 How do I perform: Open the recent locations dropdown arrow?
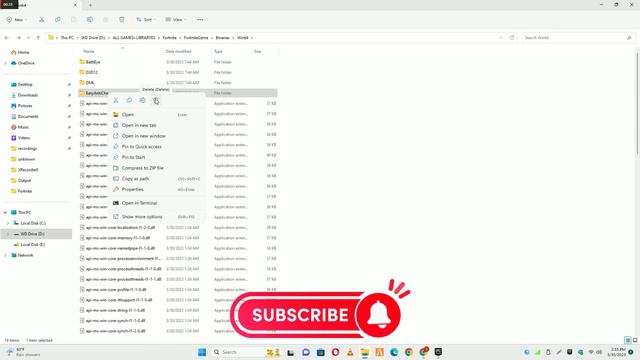pos(28,38)
